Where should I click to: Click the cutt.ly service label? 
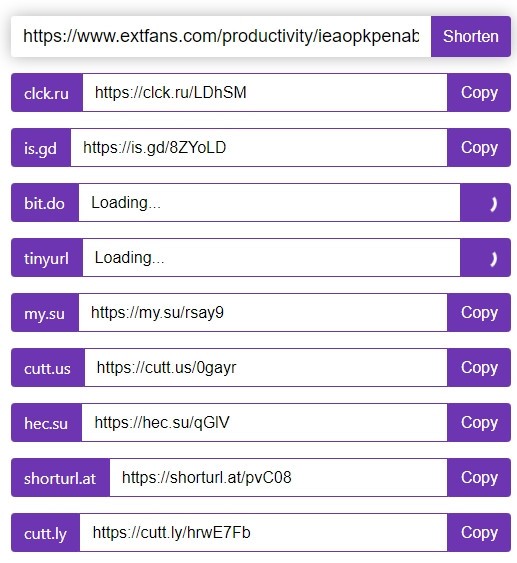click(x=45, y=533)
